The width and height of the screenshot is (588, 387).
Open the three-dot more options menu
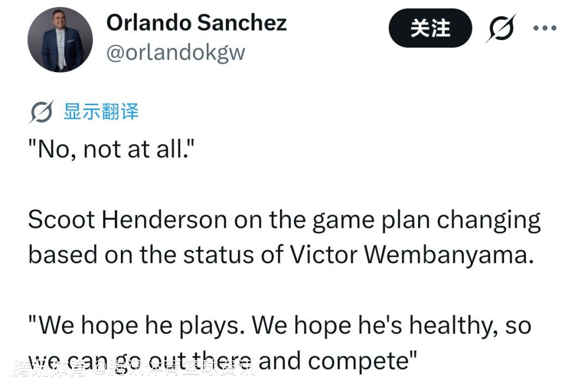544,28
